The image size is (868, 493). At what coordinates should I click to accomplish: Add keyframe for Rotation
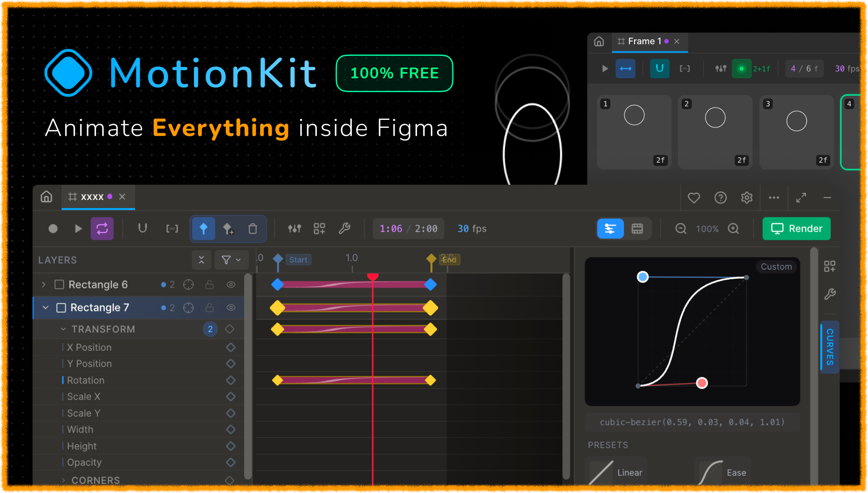tap(231, 380)
